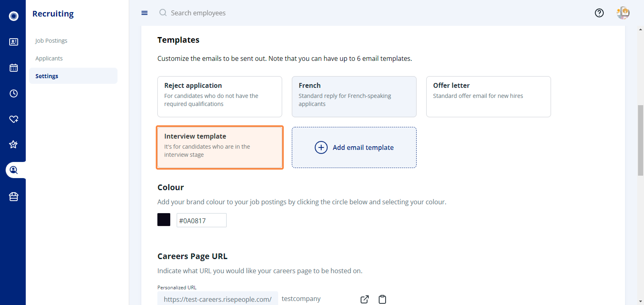This screenshot has width=644, height=305.
Task: Click the scrollbar up arrow
Action: (x=641, y=30)
